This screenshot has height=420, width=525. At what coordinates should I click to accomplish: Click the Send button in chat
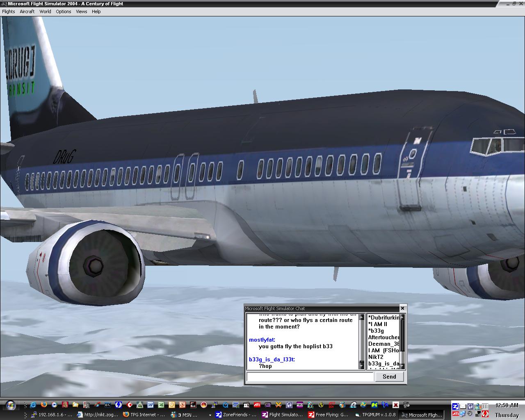pos(389,377)
